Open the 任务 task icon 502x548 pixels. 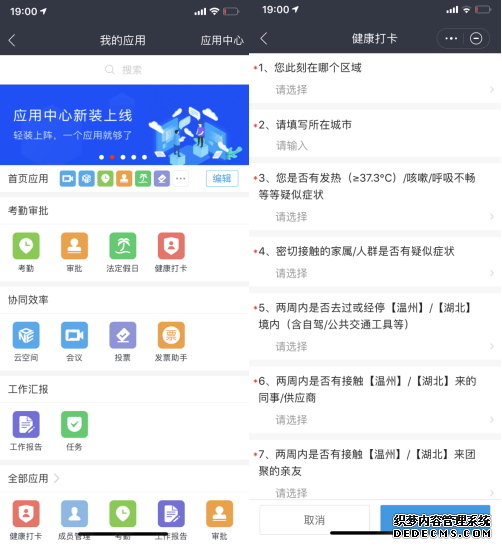[74, 424]
